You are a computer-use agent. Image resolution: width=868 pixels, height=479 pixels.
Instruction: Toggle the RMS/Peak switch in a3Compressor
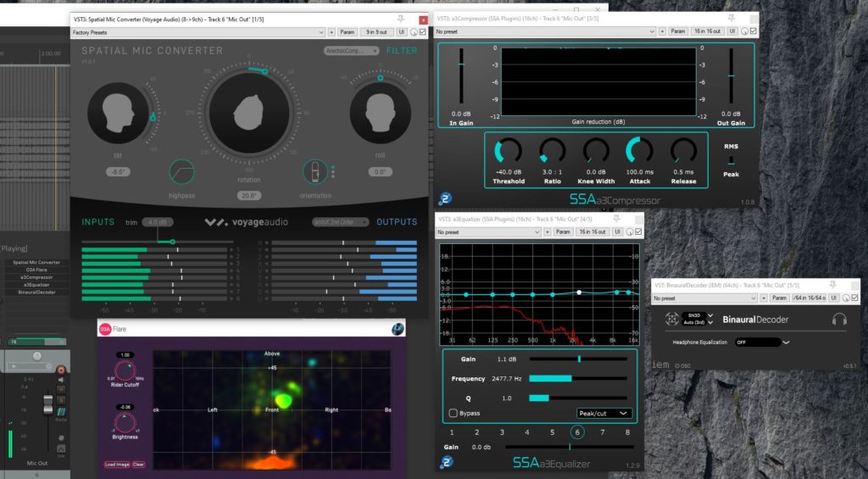tap(731, 160)
